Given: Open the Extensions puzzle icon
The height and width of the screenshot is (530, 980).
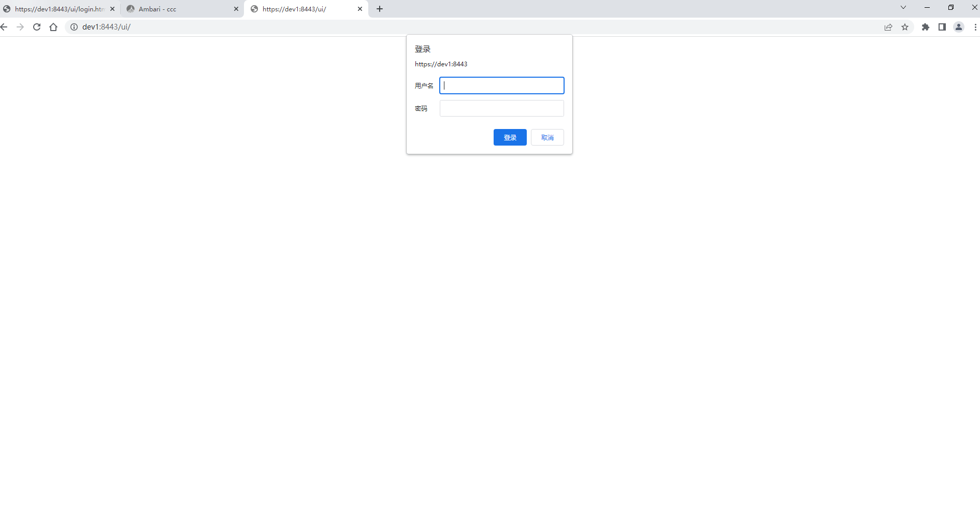Looking at the screenshot, I should 926,27.
